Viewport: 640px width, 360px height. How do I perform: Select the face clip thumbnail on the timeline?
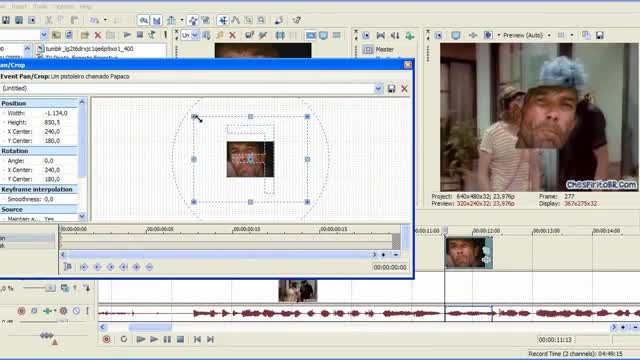coord(469,253)
